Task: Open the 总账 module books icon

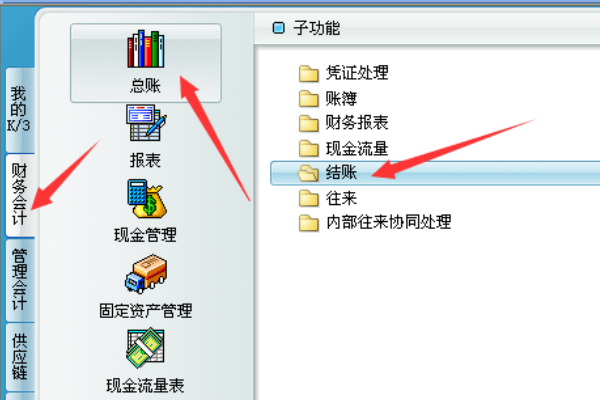Action: 146,49
